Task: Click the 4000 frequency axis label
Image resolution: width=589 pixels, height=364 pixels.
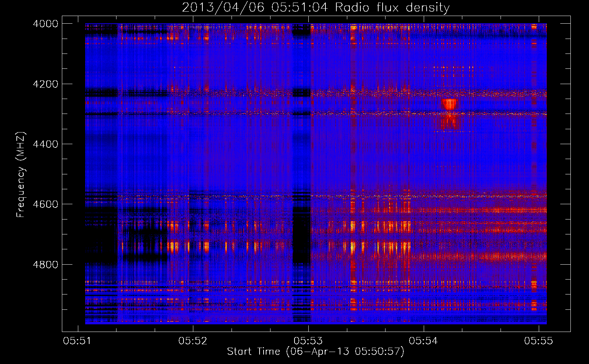Action: coord(46,24)
